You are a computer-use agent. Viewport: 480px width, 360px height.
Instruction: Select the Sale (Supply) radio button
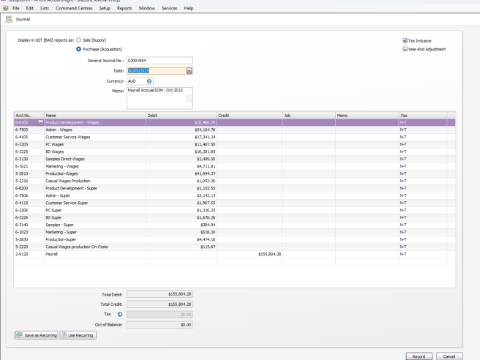(79, 40)
